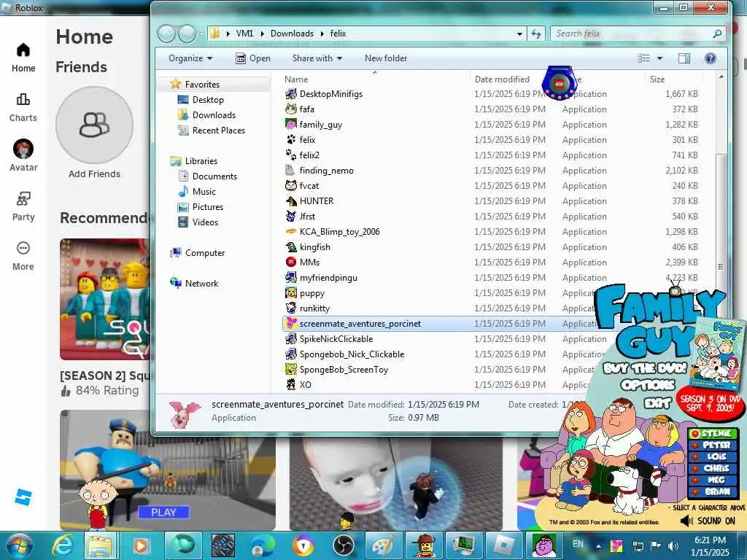Sort by the Size column header

657,79
